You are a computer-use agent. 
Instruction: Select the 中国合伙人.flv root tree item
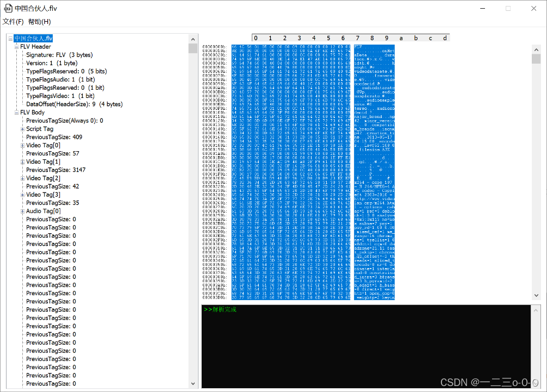point(34,39)
